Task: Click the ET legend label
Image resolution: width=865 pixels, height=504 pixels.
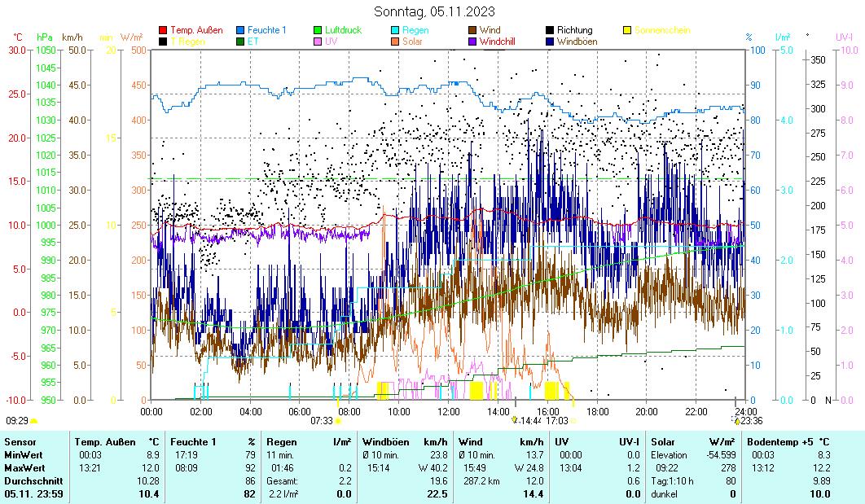Action: pyautogui.click(x=252, y=41)
